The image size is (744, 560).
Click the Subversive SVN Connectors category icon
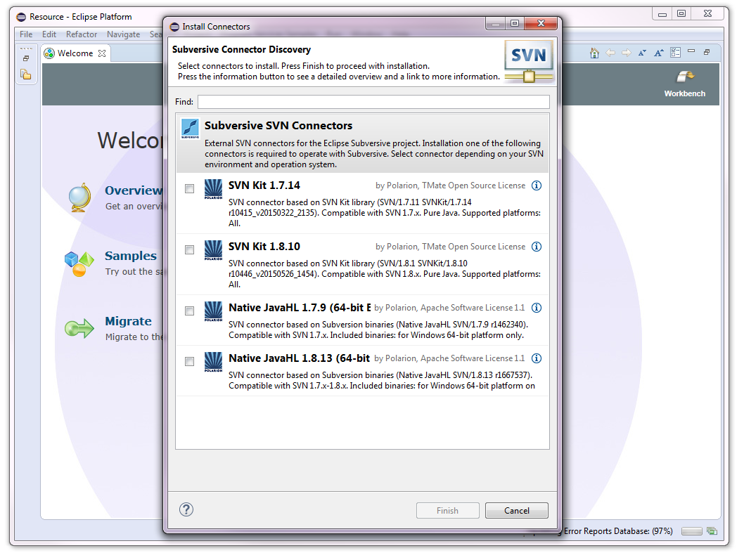190,129
